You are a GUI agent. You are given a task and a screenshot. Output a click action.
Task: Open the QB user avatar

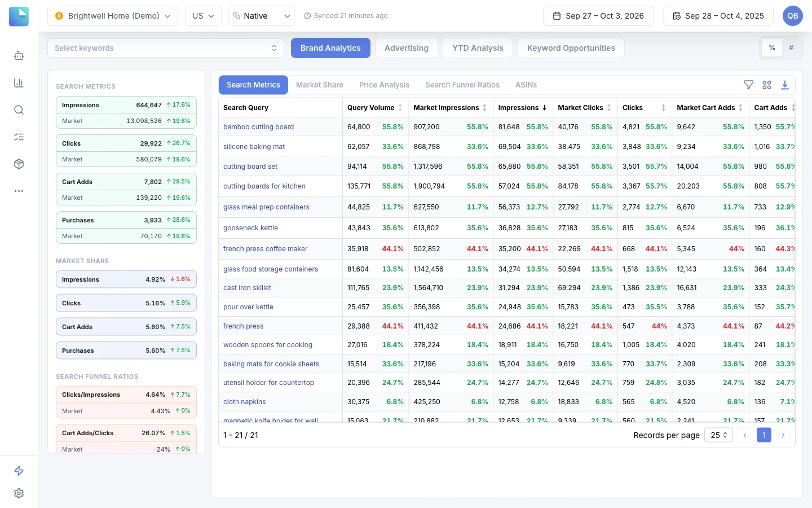793,16
